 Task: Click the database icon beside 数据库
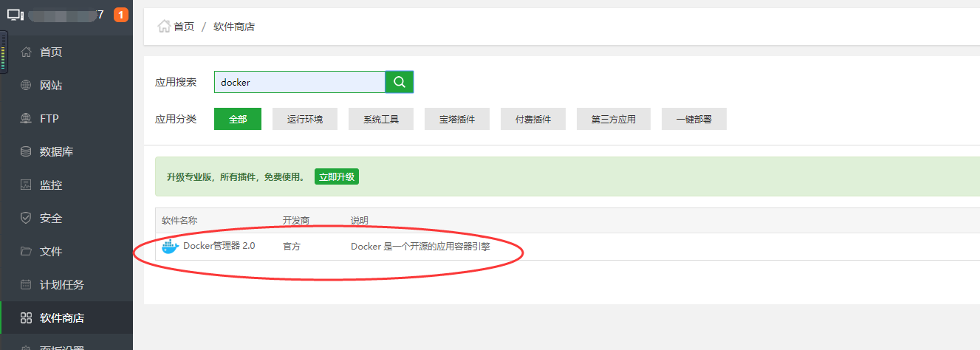[26, 151]
